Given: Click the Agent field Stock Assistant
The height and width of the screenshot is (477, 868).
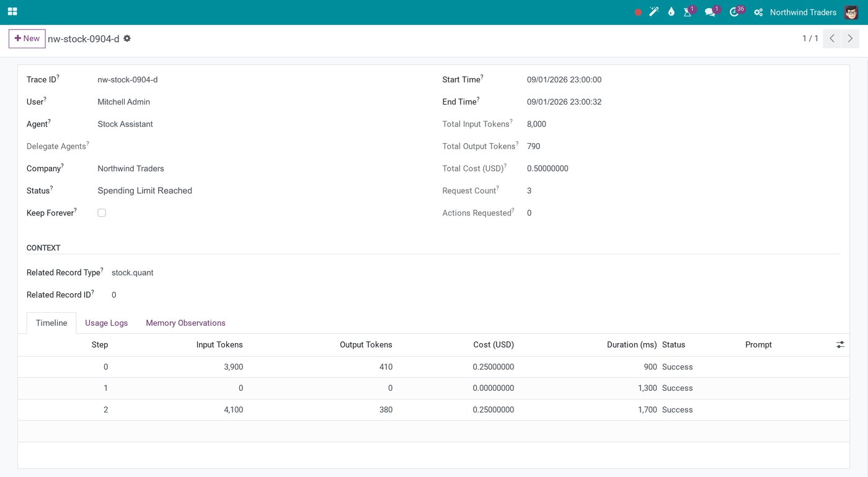Looking at the screenshot, I should (125, 124).
